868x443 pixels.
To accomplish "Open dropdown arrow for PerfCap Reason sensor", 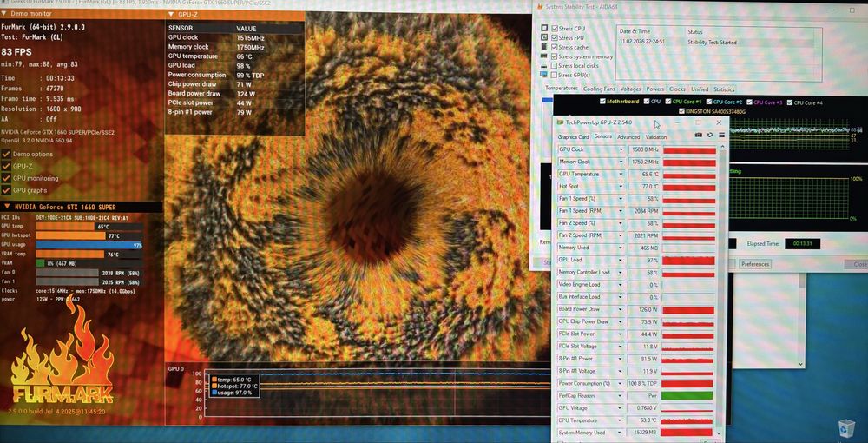I will (621, 396).
